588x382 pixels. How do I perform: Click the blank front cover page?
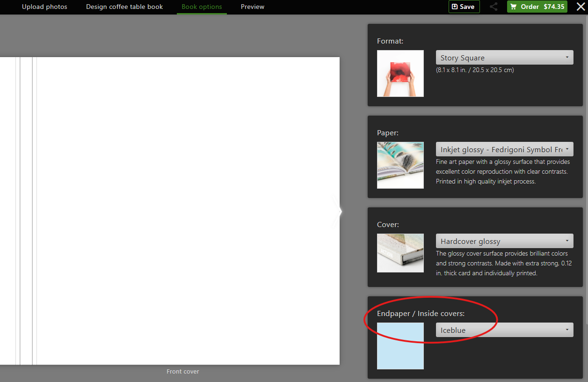click(187, 211)
